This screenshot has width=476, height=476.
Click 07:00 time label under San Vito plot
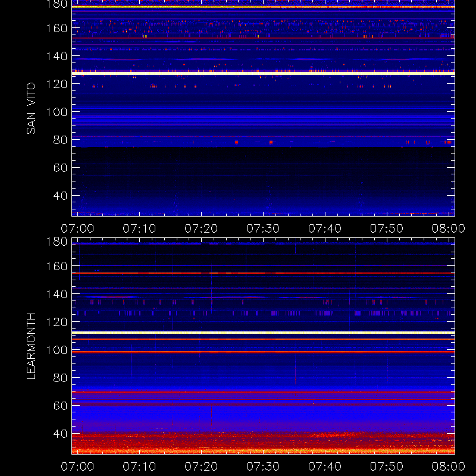click(77, 228)
